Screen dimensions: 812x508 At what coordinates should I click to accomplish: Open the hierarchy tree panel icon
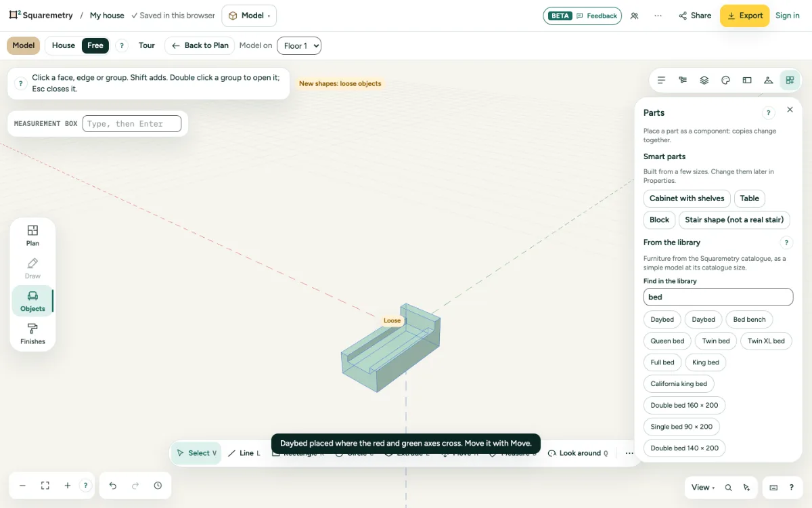click(x=683, y=80)
